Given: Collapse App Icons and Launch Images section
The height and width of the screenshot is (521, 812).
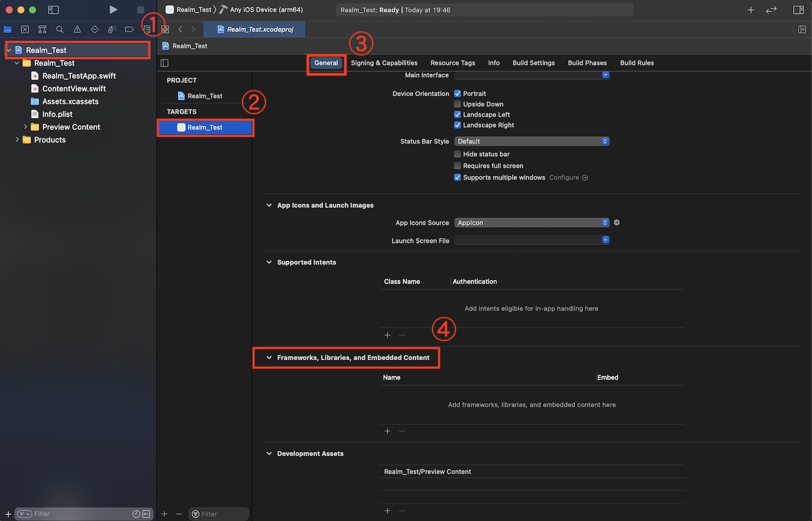Looking at the screenshot, I should coord(269,205).
